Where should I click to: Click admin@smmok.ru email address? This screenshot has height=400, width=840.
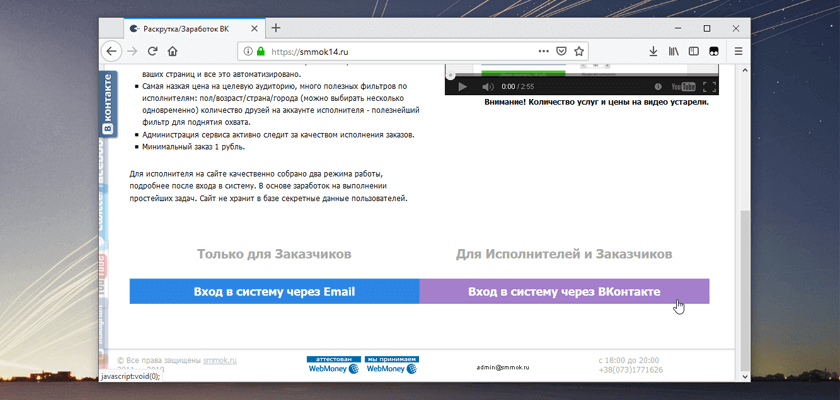[x=503, y=367]
